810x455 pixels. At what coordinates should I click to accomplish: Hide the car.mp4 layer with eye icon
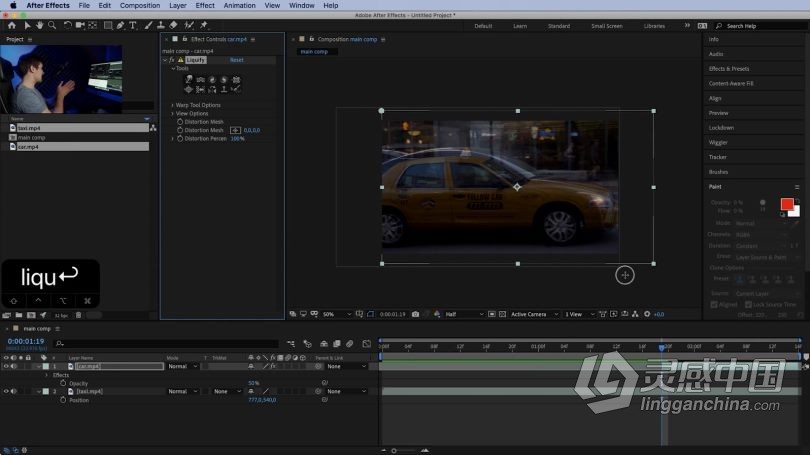[x=6, y=366]
